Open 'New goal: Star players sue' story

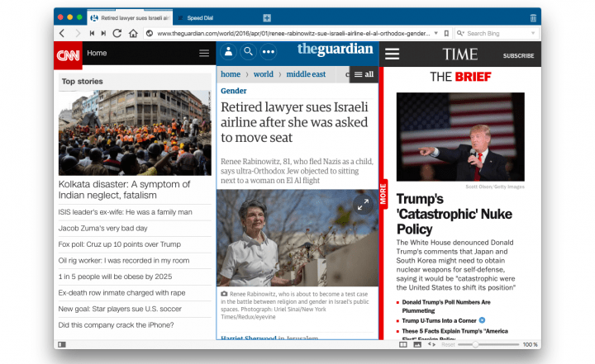120,309
